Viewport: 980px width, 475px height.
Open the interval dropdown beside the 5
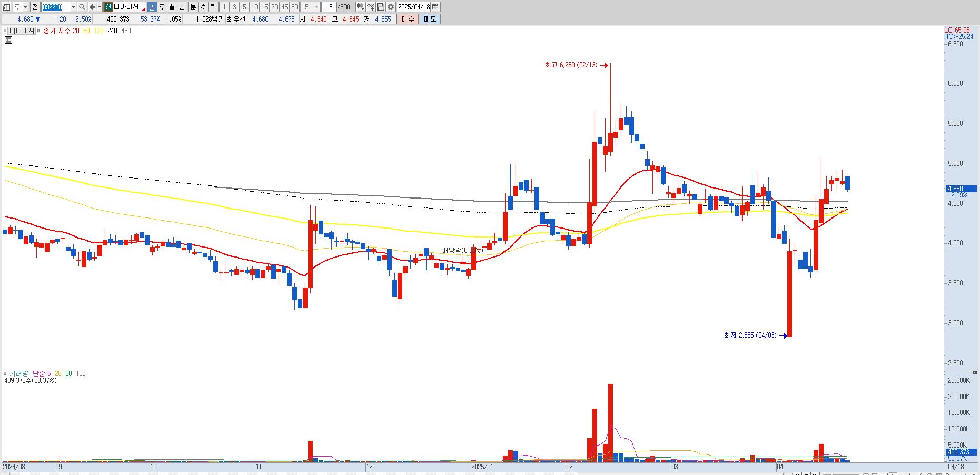tap(316, 7)
